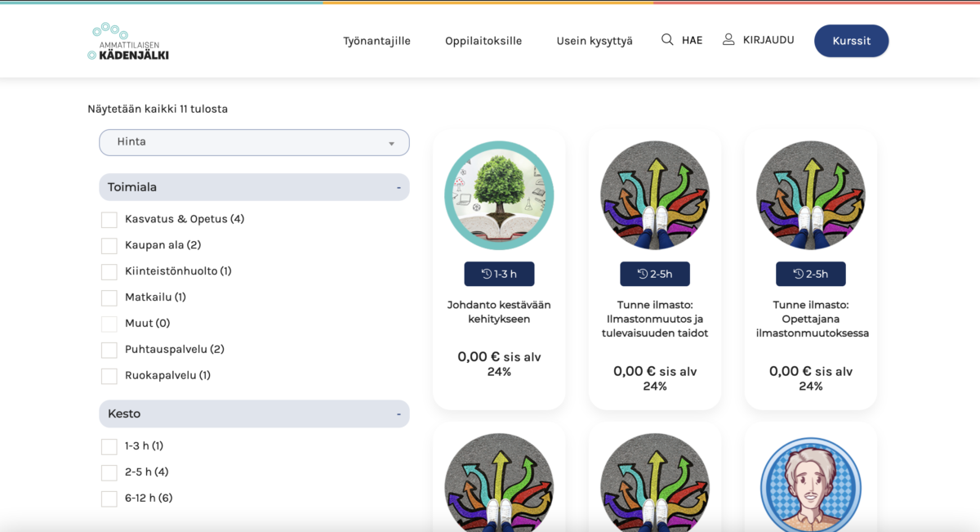This screenshot has height=532, width=980.
Task: Open the Työnantajille menu item
Action: [x=376, y=41]
